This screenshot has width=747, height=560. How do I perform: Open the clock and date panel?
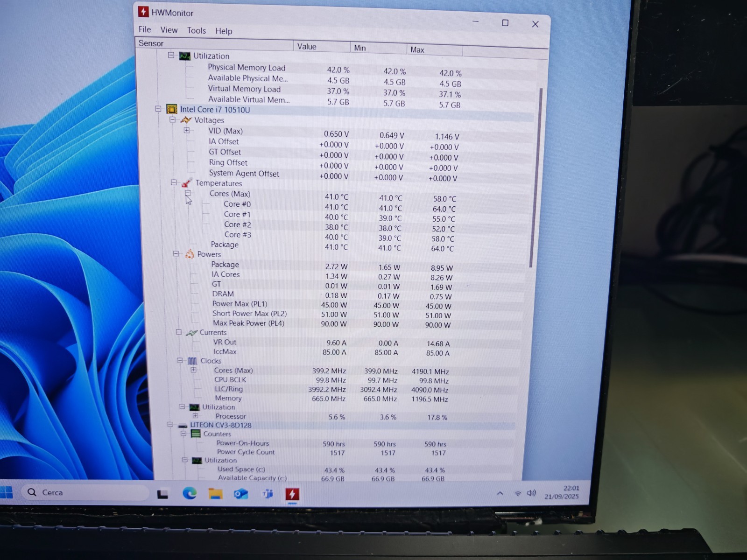point(562,492)
